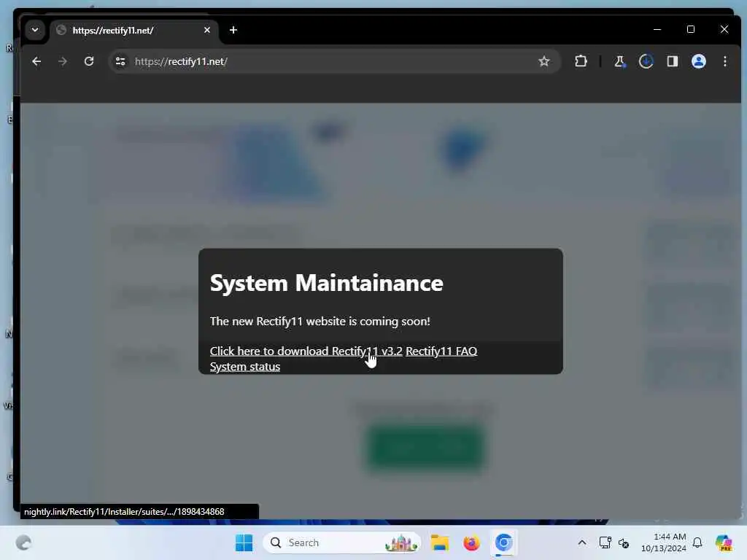Click the forward navigation arrow

pos(63,61)
